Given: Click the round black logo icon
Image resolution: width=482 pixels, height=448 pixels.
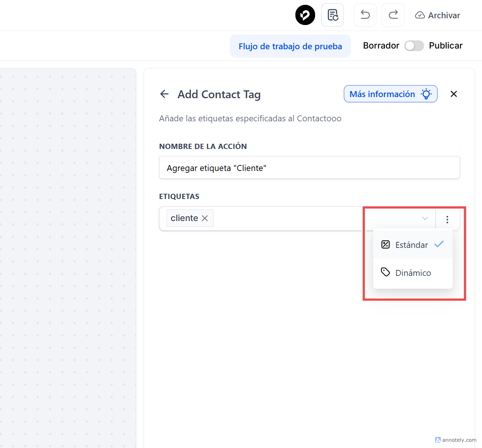Looking at the screenshot, I should [305, 15].
